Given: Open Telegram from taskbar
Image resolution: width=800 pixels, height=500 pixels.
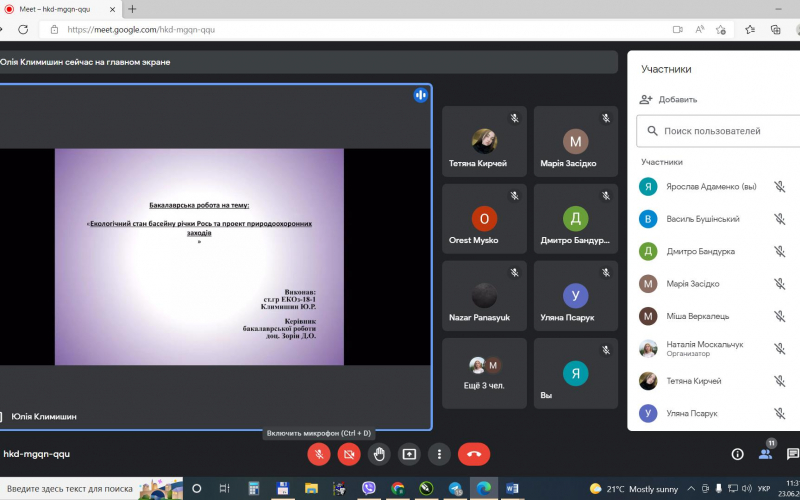Looking at the screenshot, I should coord(455,489).
